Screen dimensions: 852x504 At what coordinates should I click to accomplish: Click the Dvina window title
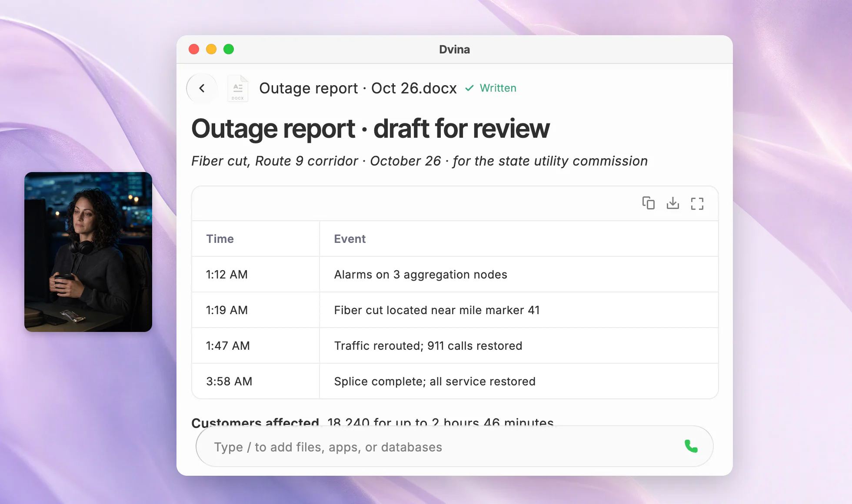pos(454,50)
